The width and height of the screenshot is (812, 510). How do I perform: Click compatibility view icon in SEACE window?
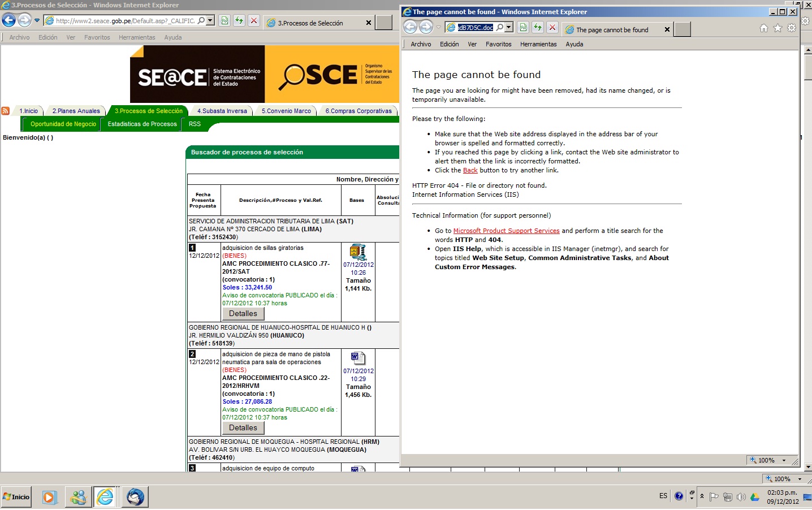coord(224,20)
